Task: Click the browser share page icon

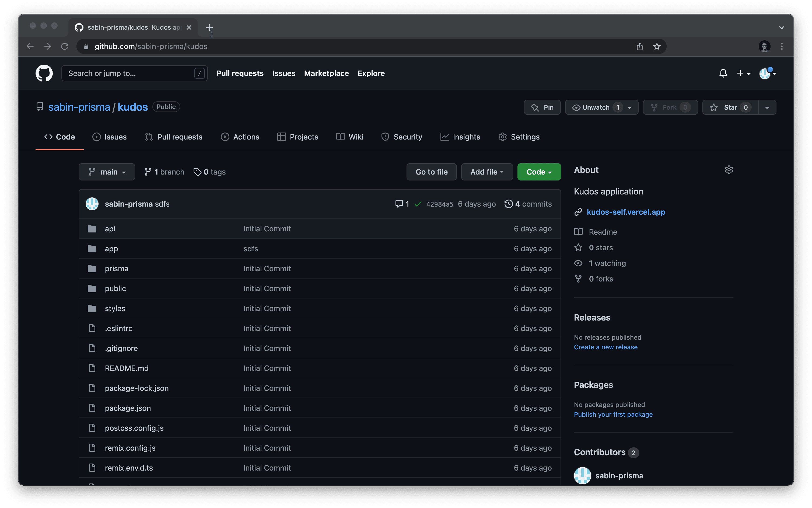Action: click(639, 46)
